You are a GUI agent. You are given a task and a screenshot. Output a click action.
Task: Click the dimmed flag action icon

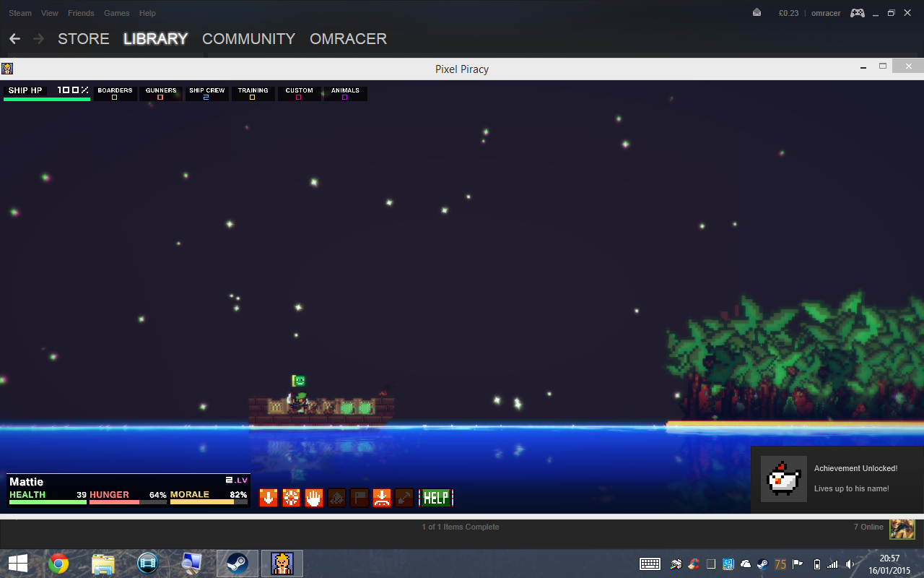tap(359, 497)
